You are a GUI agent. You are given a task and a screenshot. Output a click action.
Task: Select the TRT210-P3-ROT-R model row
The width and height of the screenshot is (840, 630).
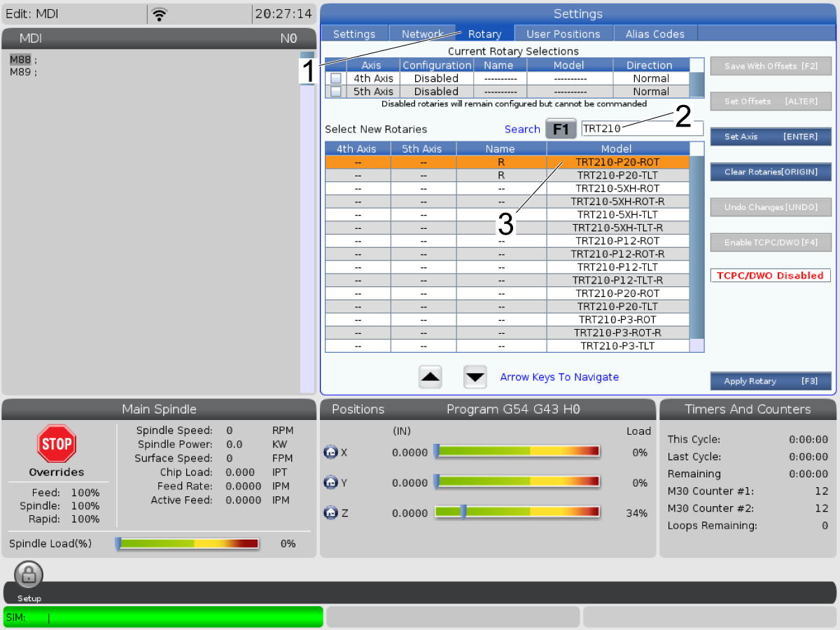(x=507, y=332)
